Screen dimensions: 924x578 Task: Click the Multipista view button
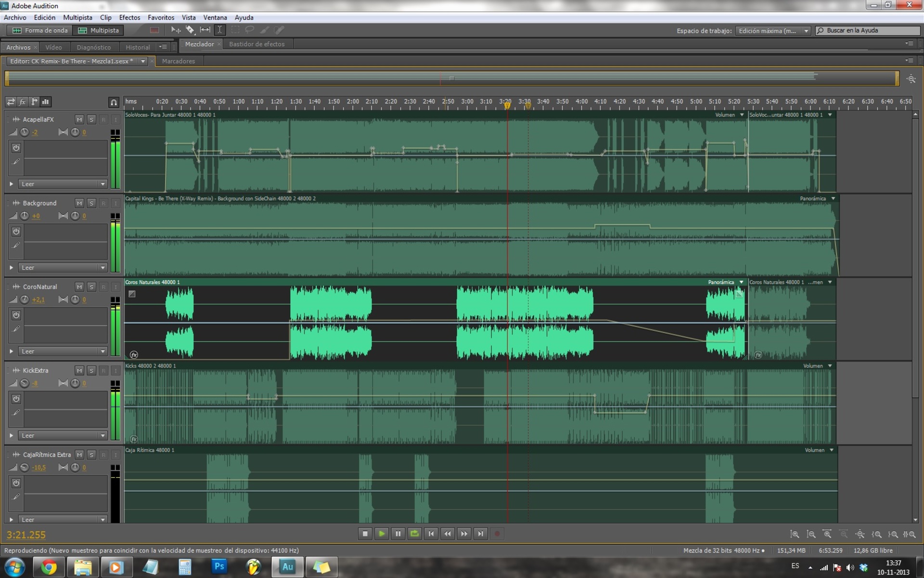99,30
